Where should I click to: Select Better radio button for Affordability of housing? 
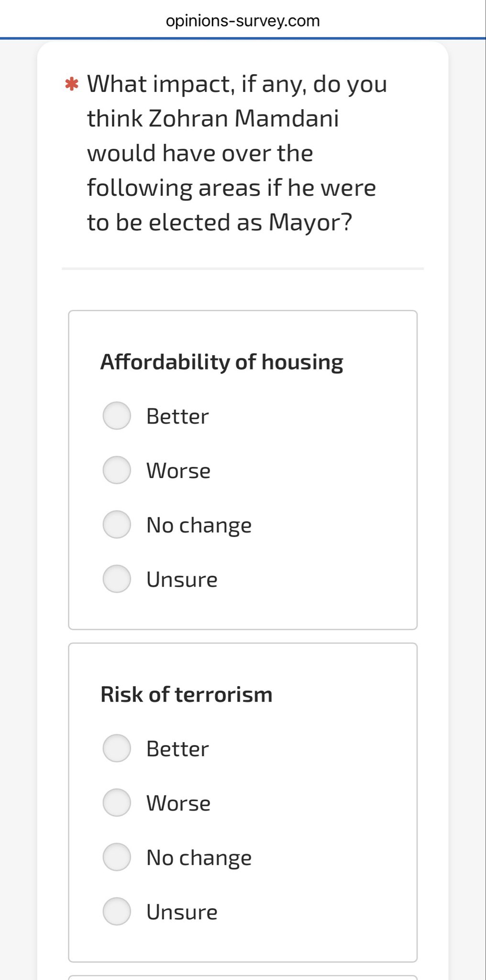pyautogui.click(x=117, y=415)
